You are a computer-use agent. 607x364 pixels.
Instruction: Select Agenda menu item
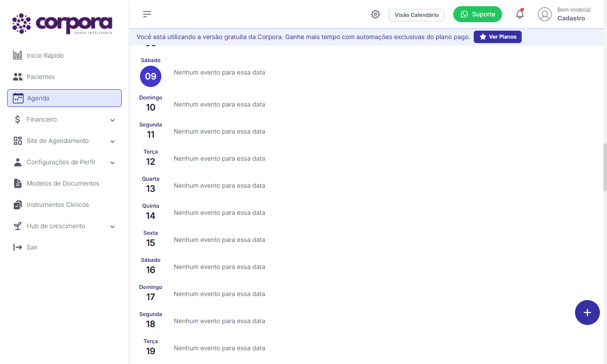pyautogui.click(x=64, y=98)
